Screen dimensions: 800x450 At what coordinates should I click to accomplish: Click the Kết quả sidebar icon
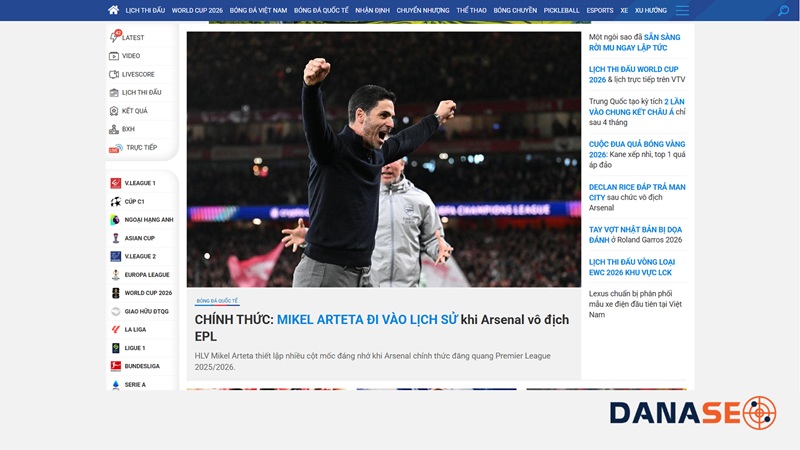(x=114, y=111)
